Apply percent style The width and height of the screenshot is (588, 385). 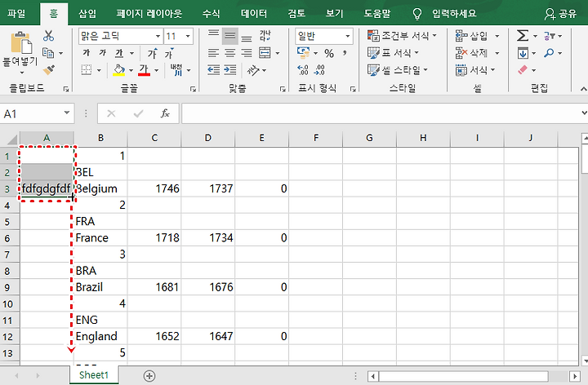329,54
